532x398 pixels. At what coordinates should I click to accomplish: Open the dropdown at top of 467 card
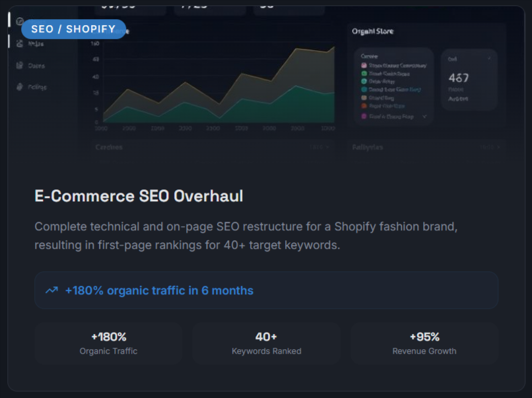[489, 59]
